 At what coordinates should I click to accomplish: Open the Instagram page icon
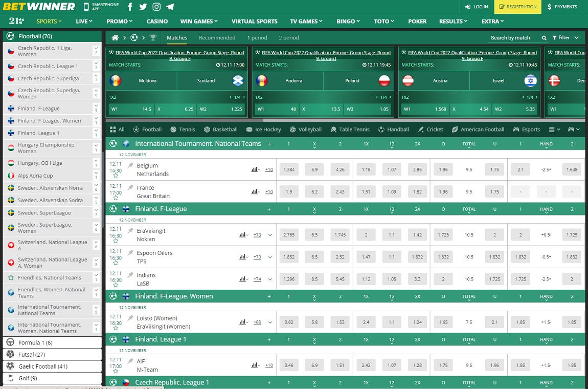coord(157,7)
